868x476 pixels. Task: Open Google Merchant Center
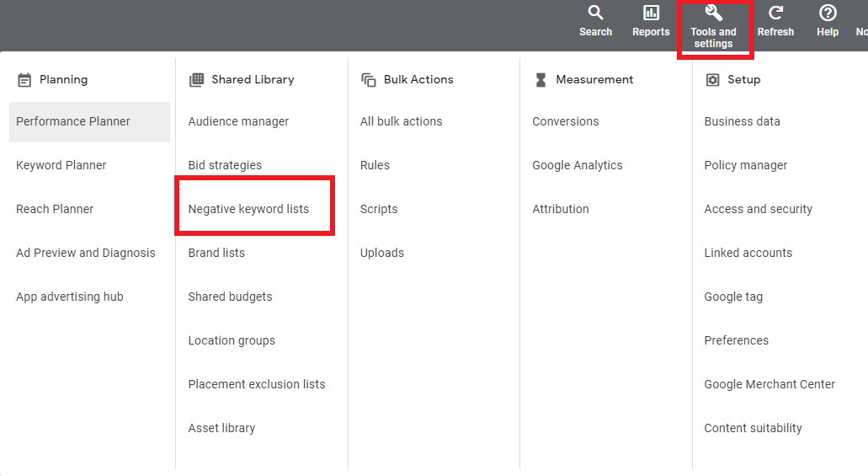769,384
